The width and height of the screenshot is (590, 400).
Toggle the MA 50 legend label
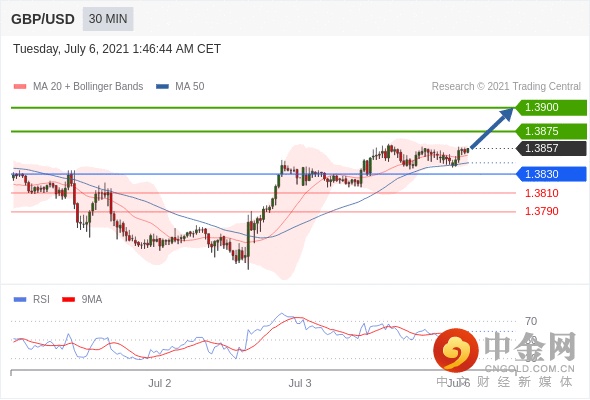click(190, 87)
